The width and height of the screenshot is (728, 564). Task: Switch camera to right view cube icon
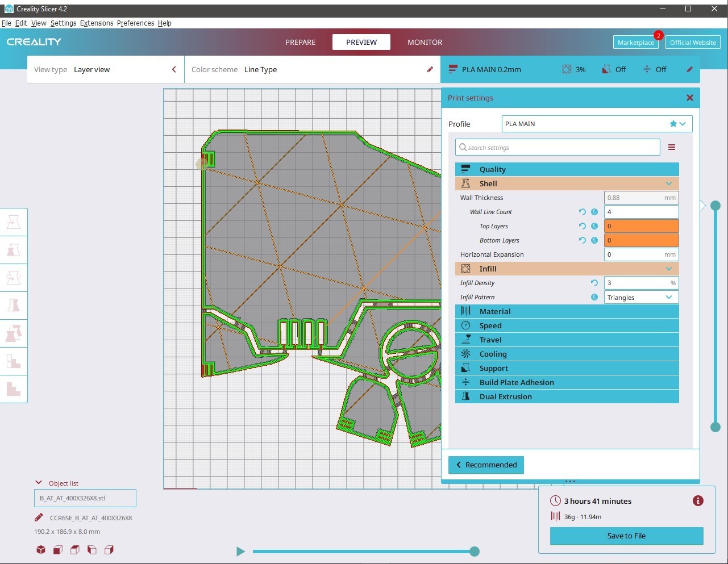pyautogui.click(x=109, y=550)
